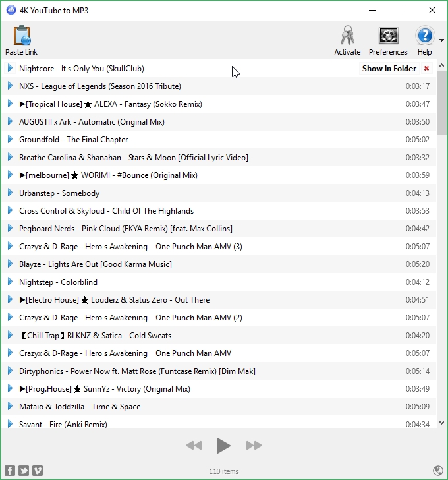
Task: Play Blayze - Lights Are Out icon
Action: [x=10, y=264]
